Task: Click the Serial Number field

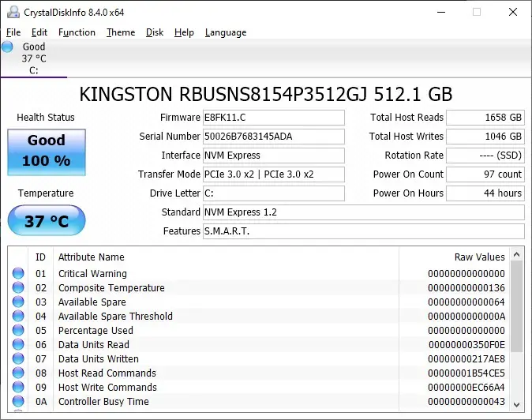Action: pyautogui.click(x=274, y=137)
